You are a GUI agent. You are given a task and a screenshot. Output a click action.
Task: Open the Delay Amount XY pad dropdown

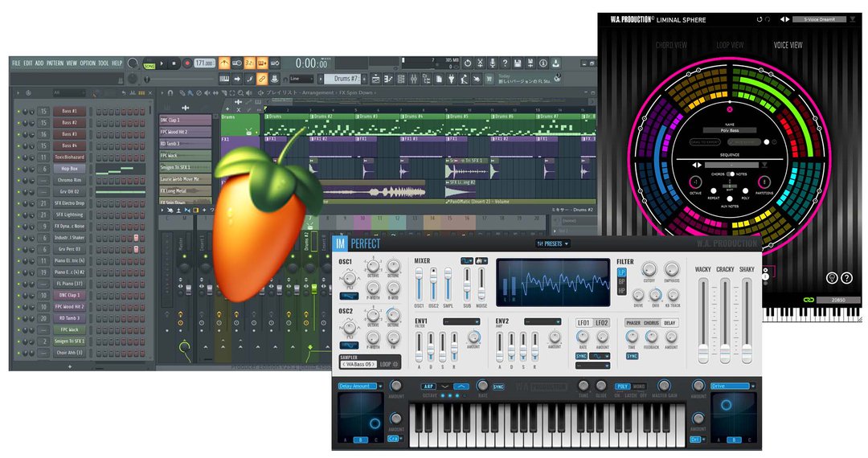coord(358,386)
